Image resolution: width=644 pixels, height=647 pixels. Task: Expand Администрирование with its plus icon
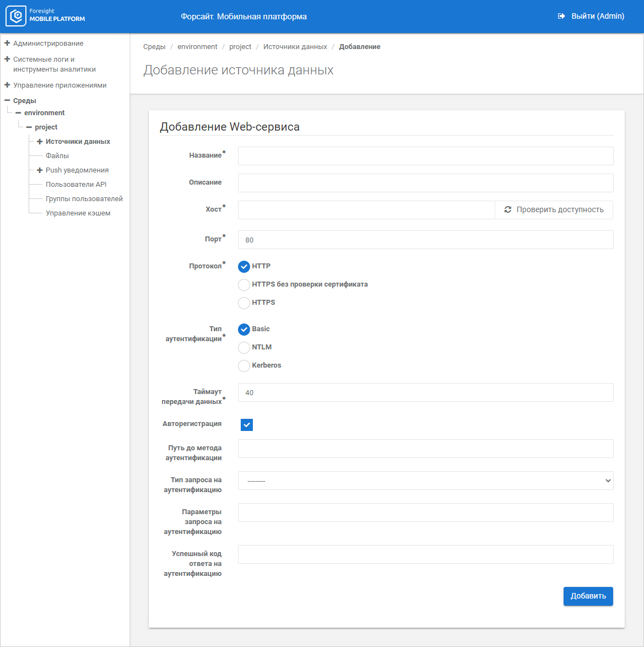click(x=7, y=43)
